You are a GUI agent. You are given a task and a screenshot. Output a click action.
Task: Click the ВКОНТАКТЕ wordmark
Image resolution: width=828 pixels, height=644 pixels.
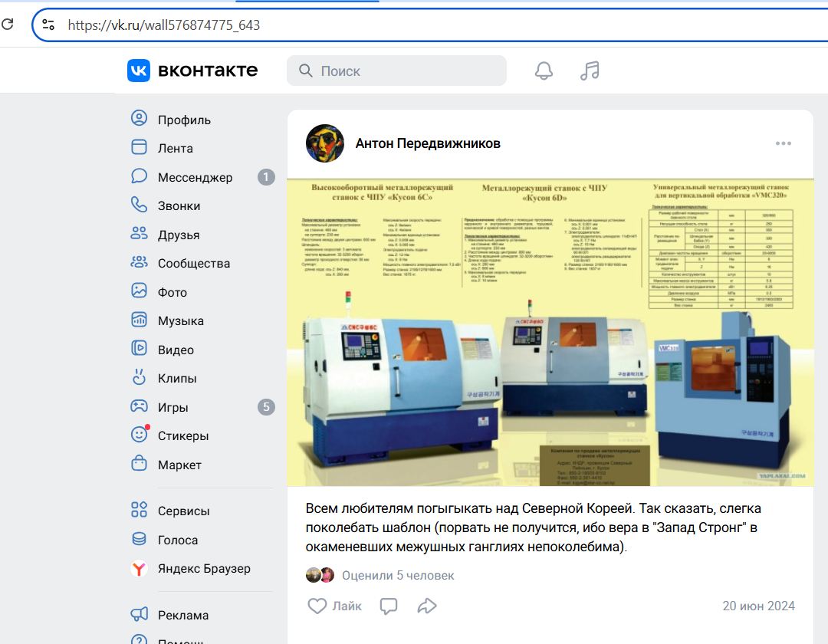click(x=208, y=71)
